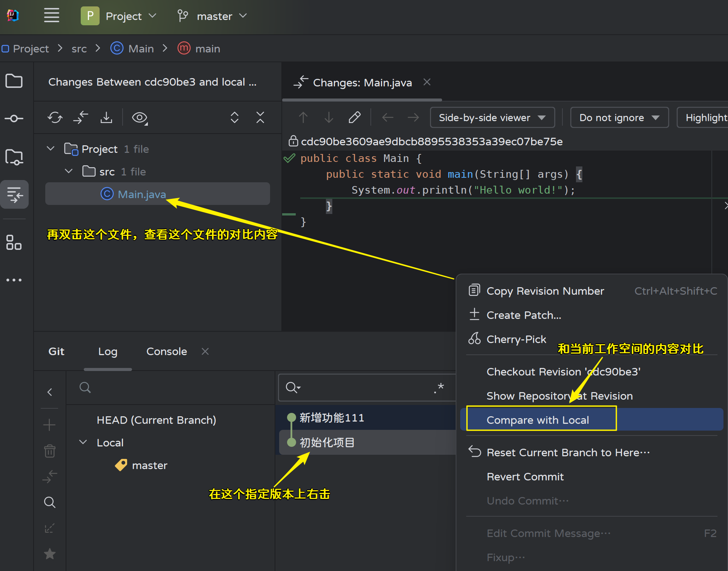The height and width of the screenshot is (571, 728).
Task: Click the Refresh changes icon
Action: [55, 118]
